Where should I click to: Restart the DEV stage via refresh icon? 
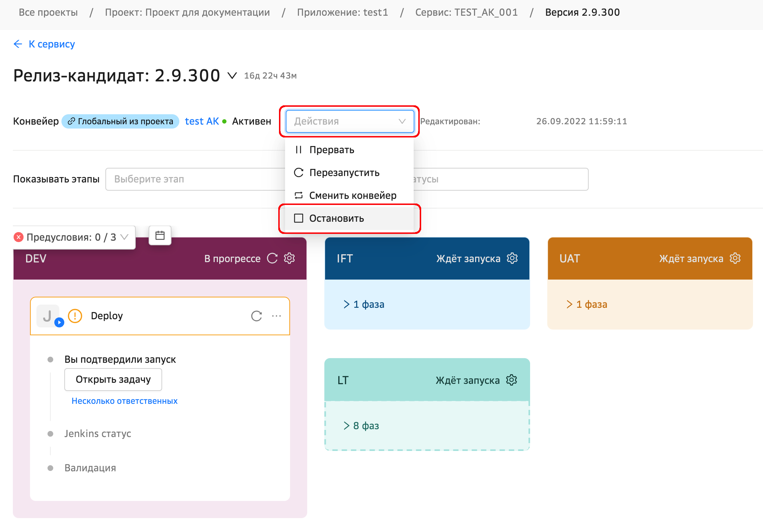pos(272,258)
